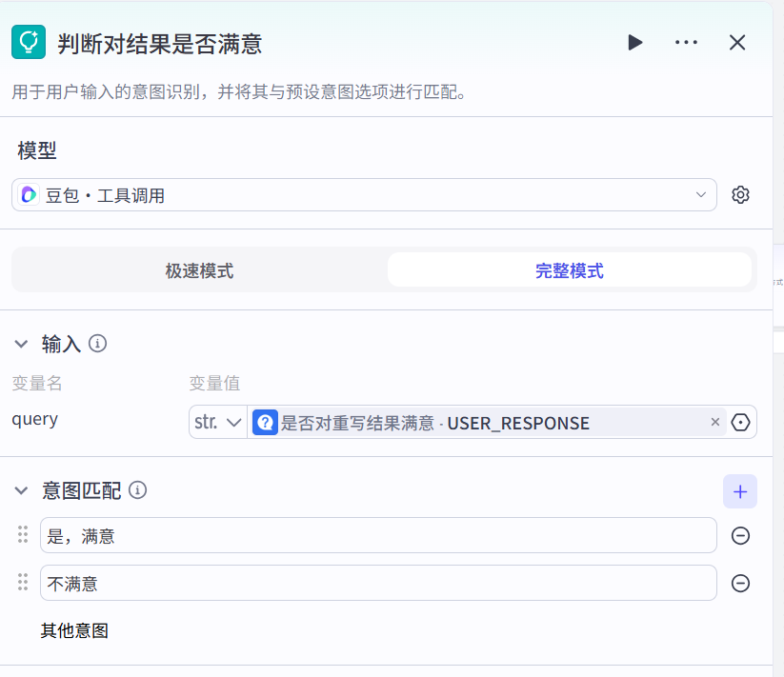
Task: Open the str. type dropdown for query
Action: (x=218, y=423)
